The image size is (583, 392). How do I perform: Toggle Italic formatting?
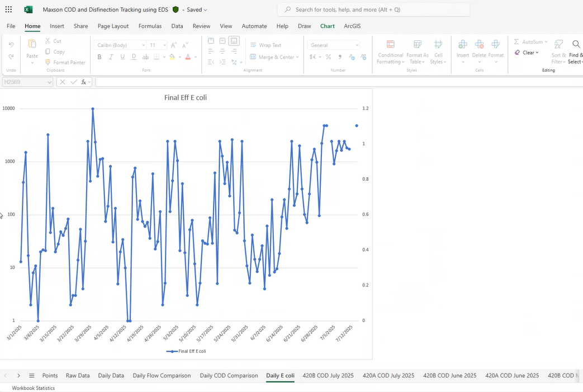tap(111, 57)
